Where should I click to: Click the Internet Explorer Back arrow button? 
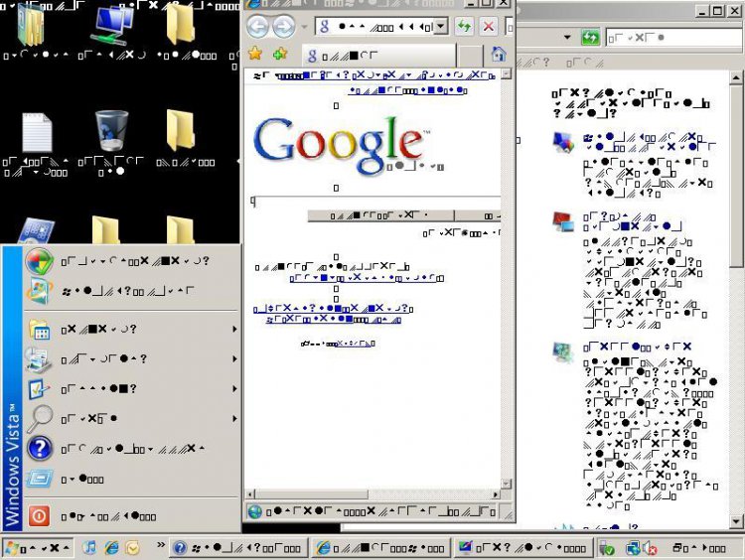point(258,27)
